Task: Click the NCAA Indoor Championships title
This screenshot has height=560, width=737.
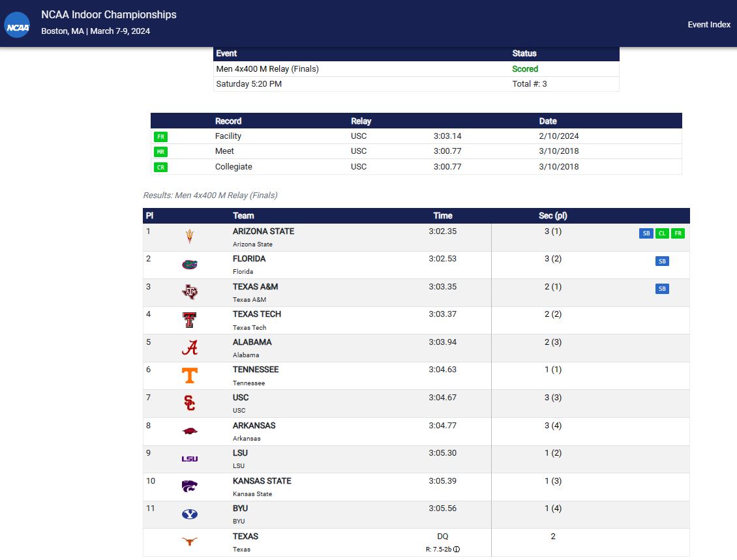Action: 108,14
